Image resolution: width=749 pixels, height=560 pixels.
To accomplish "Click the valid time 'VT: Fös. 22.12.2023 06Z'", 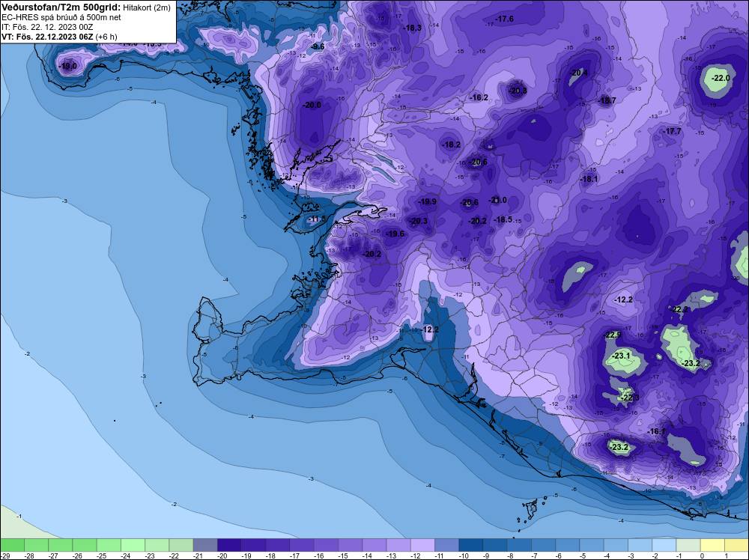I will pyautogui.click(x=48, y=36).
